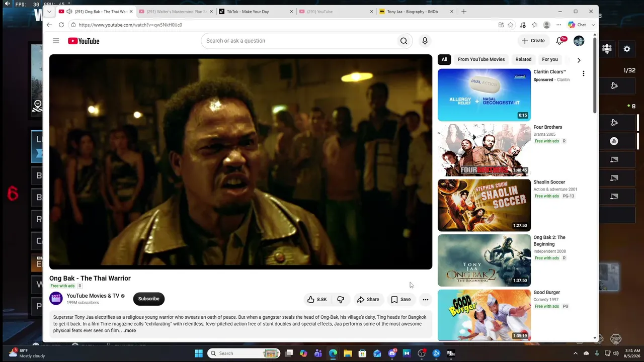Switch to the (291) YouTube tab
Viewport: 644px width, 362px height.
coord(336,12)
